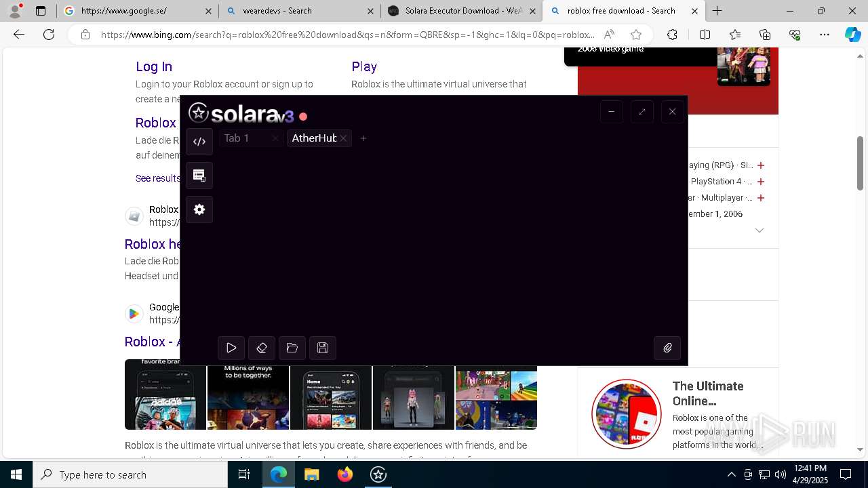Screen dimensions: 868x488
Task: Open Edge tab actions menu icon
Action: click(41, 11)
